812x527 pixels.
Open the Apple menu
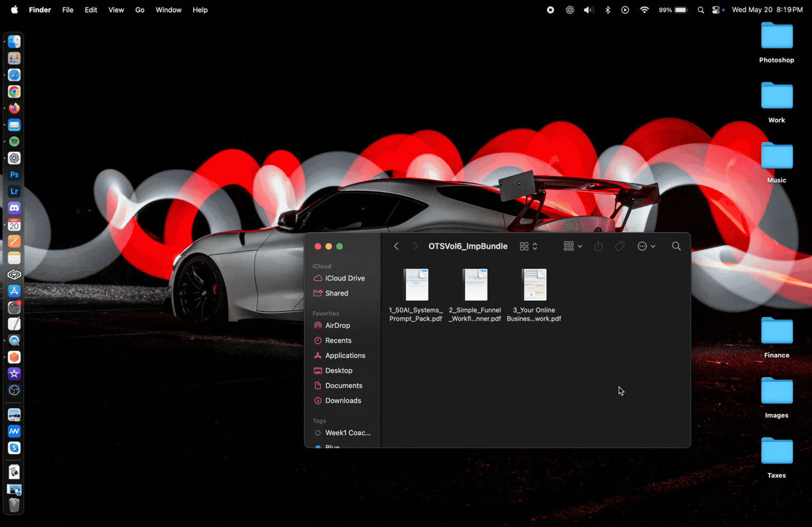tap(15, 10)
